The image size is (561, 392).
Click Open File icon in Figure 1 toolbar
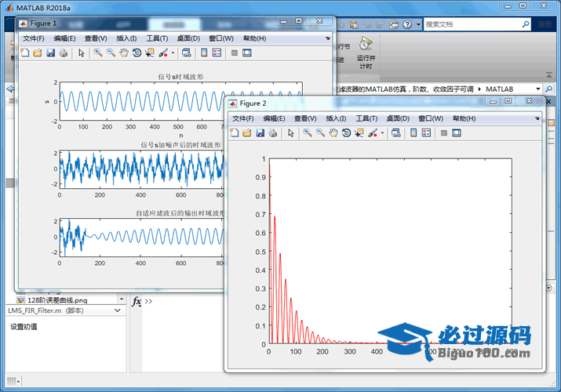point(37,53)
